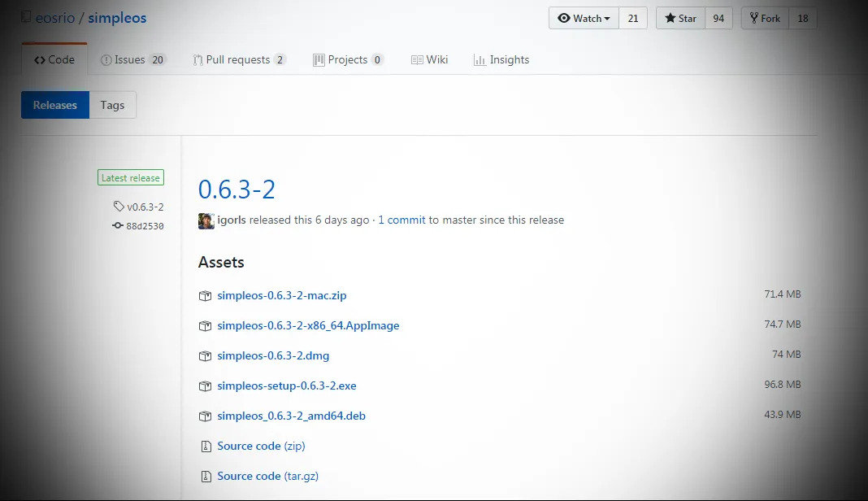Download Source code (tar.gz)

(x=267, y=476)
